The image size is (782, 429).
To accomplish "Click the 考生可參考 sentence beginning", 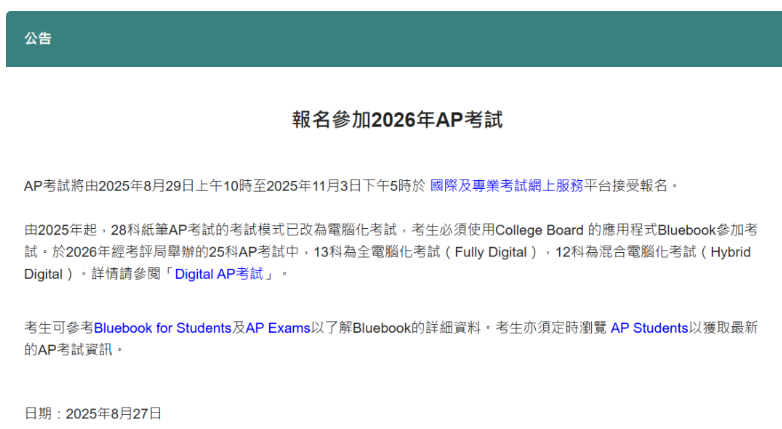I will click(x=58, y=327).
